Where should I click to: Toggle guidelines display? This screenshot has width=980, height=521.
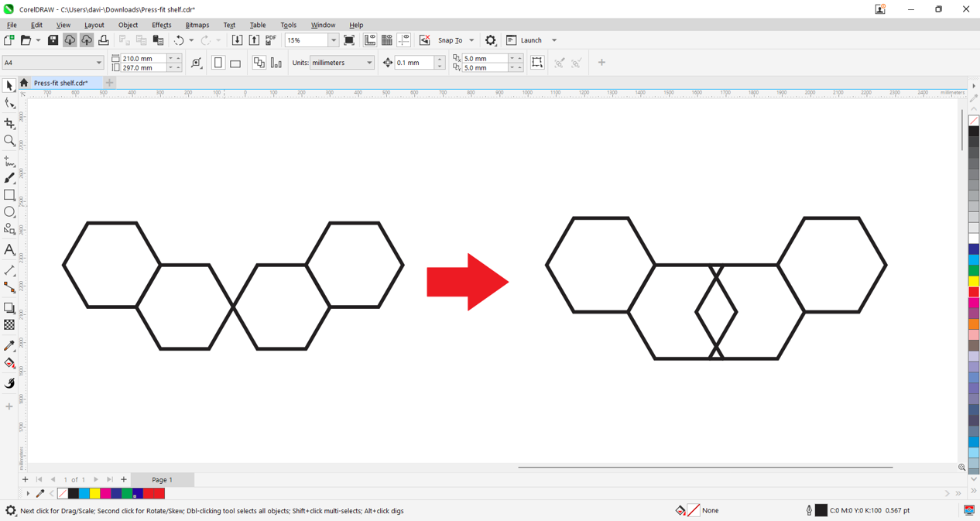pyautogui.click(x=404, y=40)
